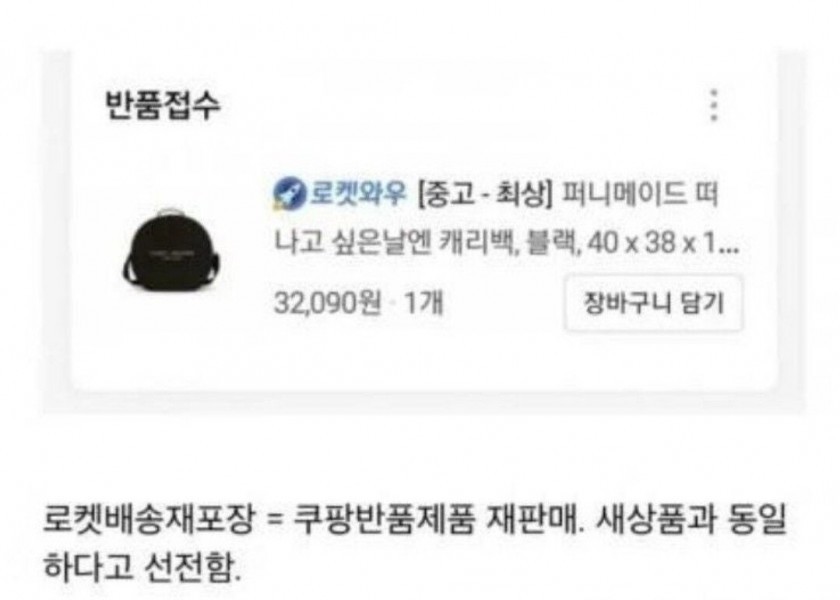Open the three-dot more options menu
840x600 pixels.
coord(714,106)
